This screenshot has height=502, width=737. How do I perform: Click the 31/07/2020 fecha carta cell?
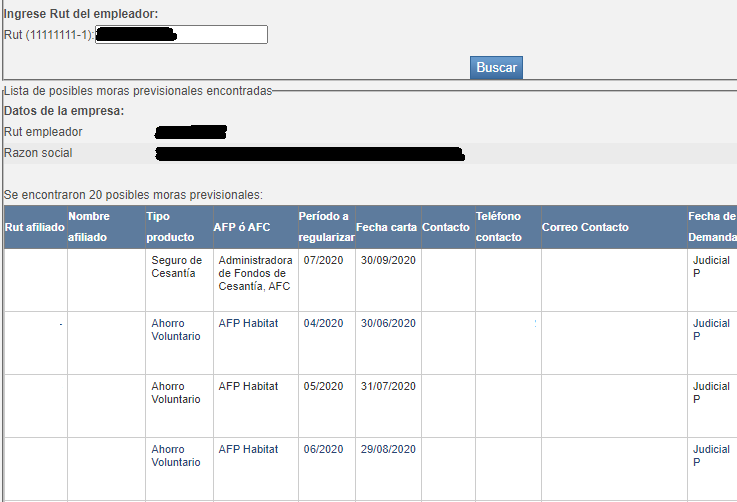(x=386, y=387)
